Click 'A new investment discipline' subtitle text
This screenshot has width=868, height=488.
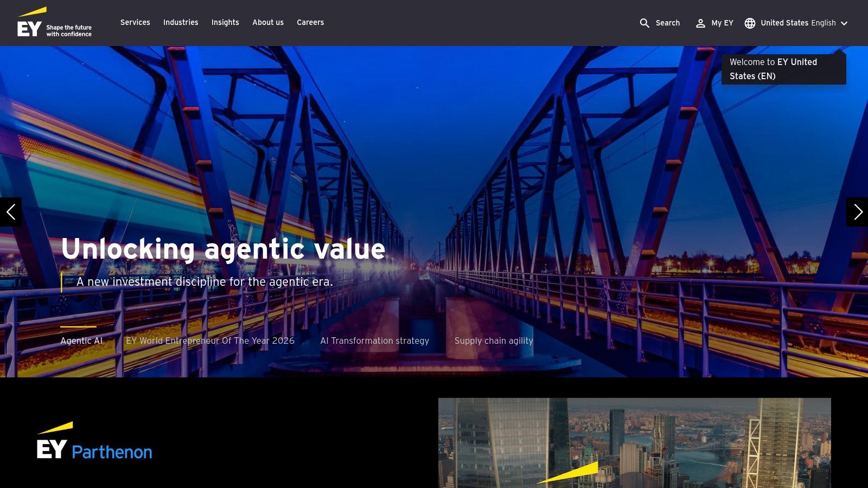coord(205,282)
